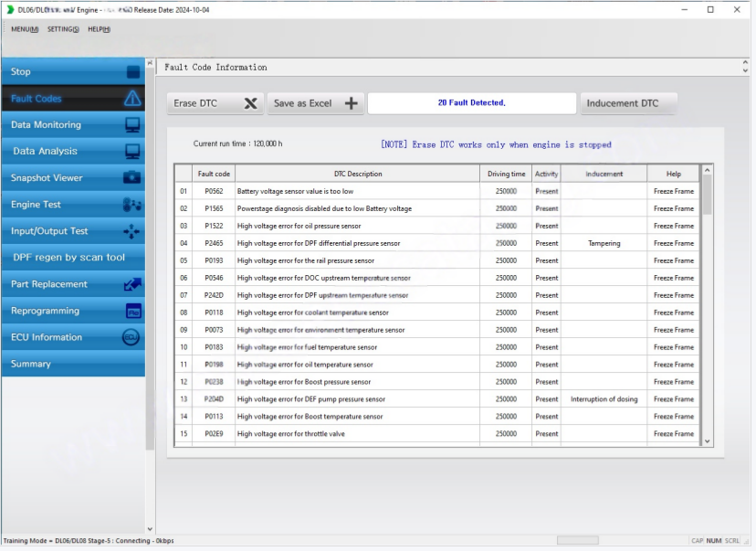Viewport: 756px width, 551px height.
Task: Select the Fault Codes warning triangle icon
Action: coord(132,99)
